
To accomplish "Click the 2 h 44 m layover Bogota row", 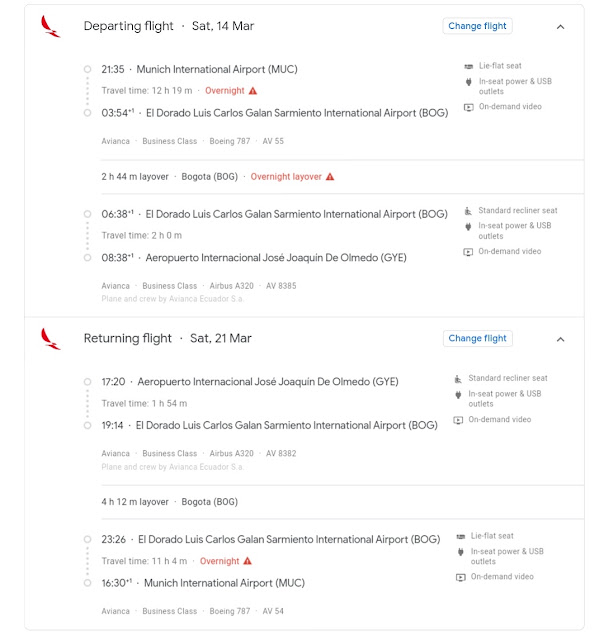I will (x=343, y=177).
